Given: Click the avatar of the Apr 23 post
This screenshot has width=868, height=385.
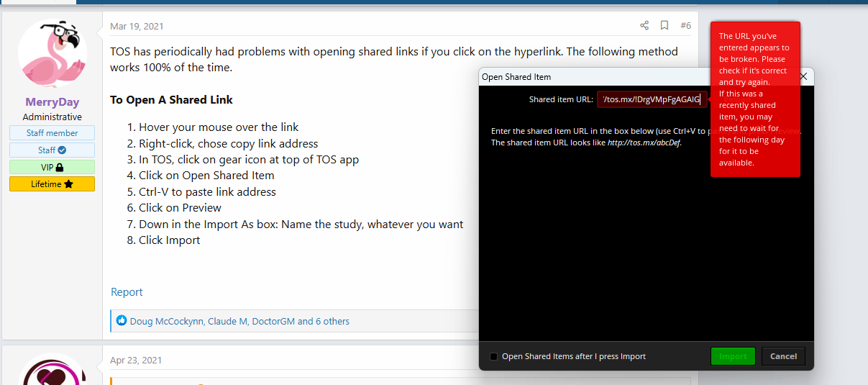Looking at the screenshot, I should coord(52,371).
